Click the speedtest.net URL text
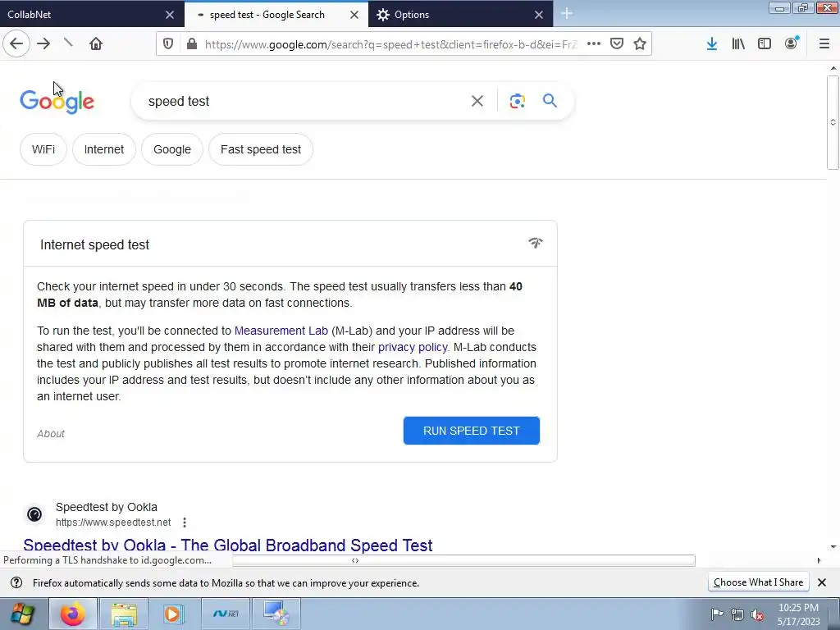Image resolution: width=840 pixels, height=630 pixels. [113, 523]
